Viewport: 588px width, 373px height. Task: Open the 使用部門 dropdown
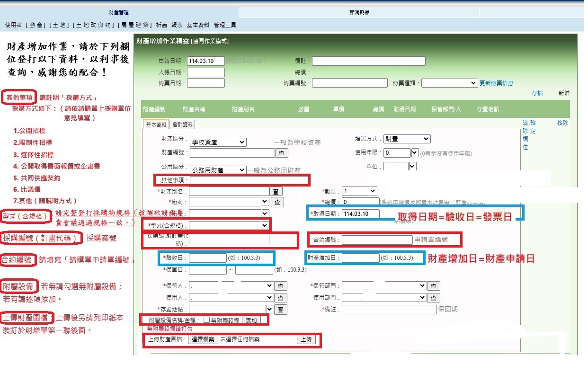pyautogui.click(x=384, y=298)
